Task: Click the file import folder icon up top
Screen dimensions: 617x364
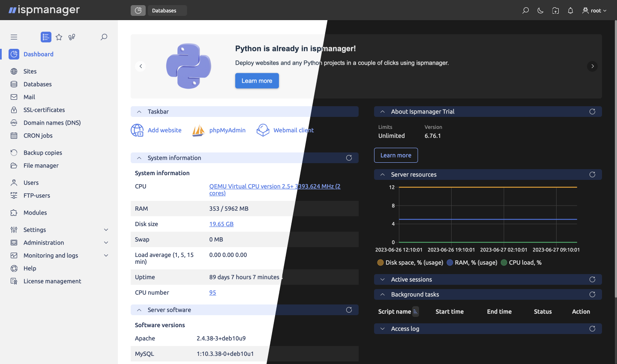Action: (x=555, y=10)
